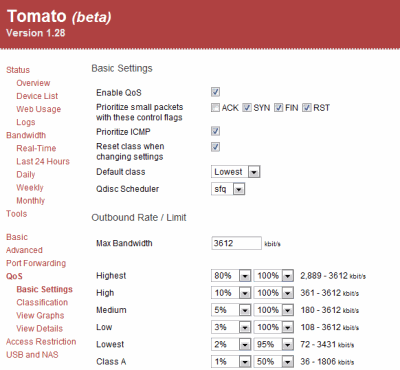
Task: Click the Outbound Rate / Limit heading
Action: pos(139,218)
